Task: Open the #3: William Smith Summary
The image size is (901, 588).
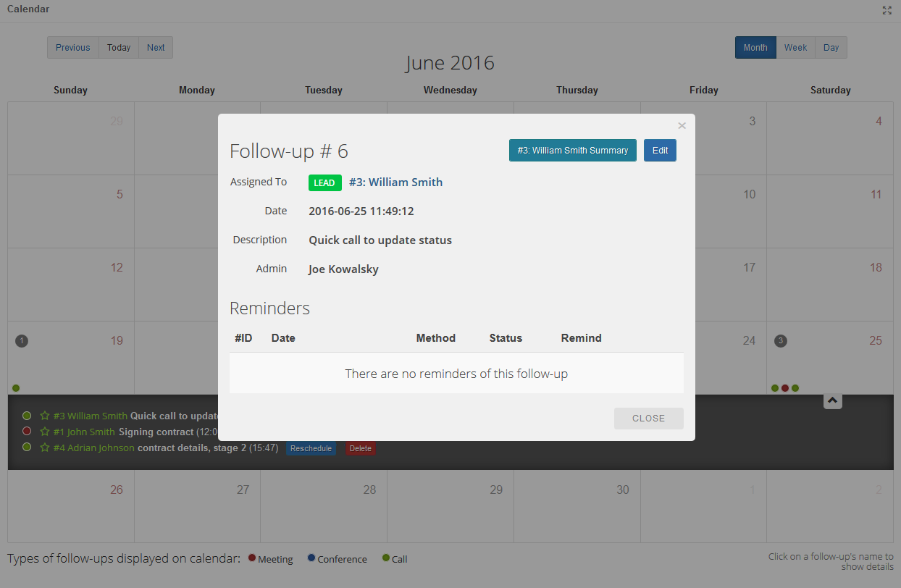Action: pyautogui.click(x=573, y=151)
